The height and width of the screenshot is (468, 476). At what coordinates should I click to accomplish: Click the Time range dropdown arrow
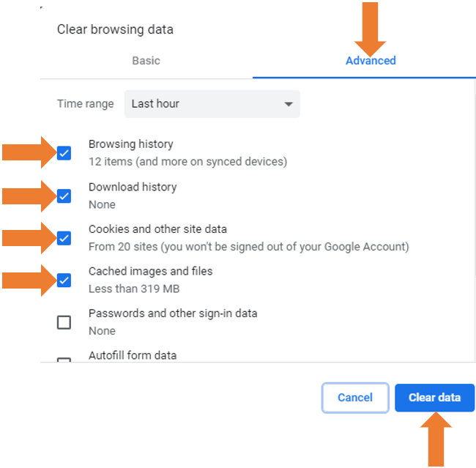tap(289, 104)
